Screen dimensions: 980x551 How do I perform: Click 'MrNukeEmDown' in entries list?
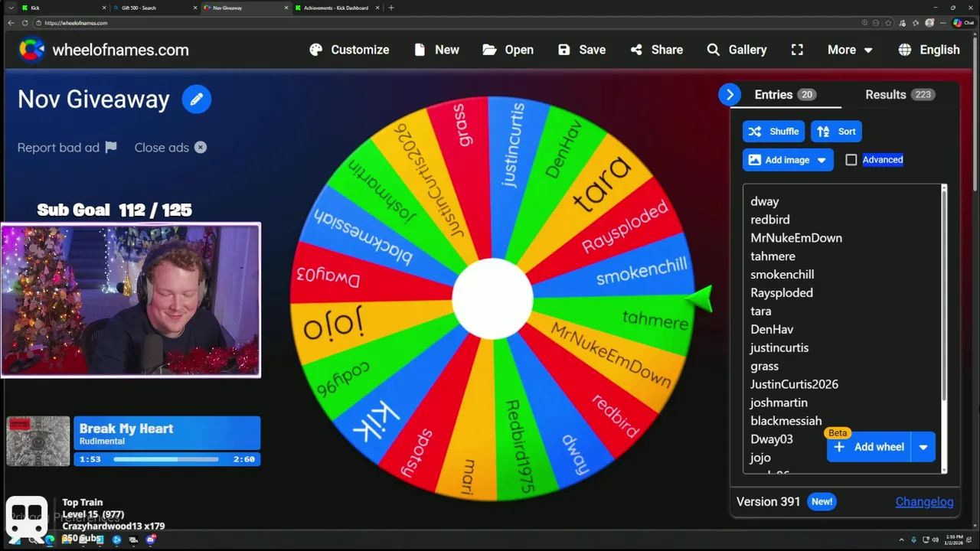click(x=796, y=238)
